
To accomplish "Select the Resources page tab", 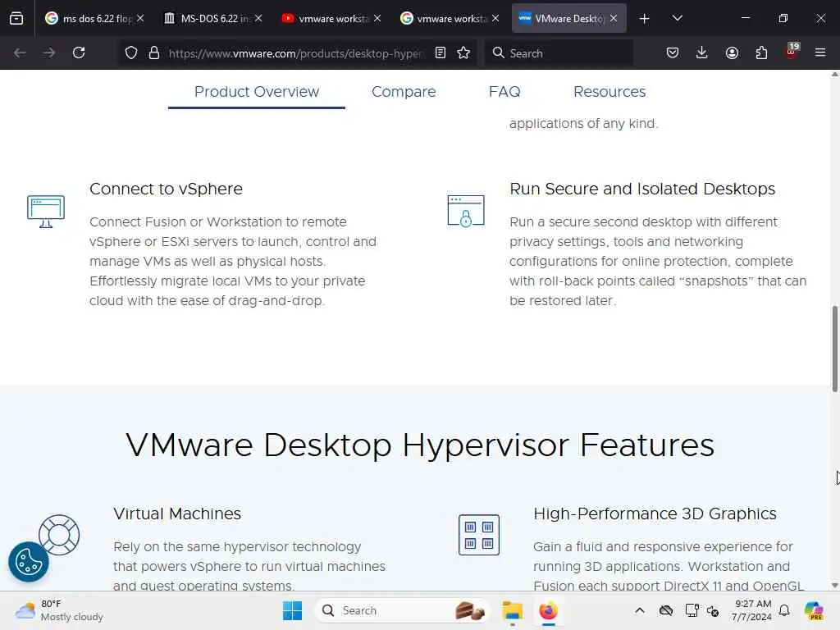I will click(609, 92).
